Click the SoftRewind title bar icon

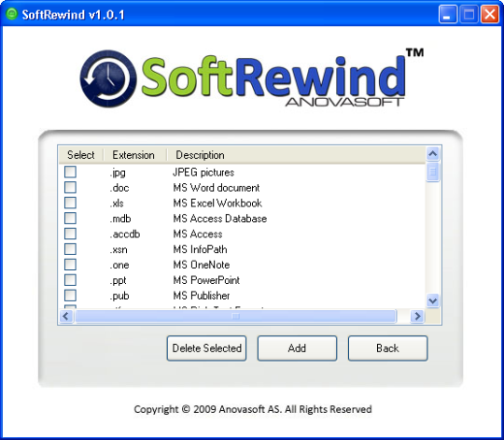coord(12,14)
